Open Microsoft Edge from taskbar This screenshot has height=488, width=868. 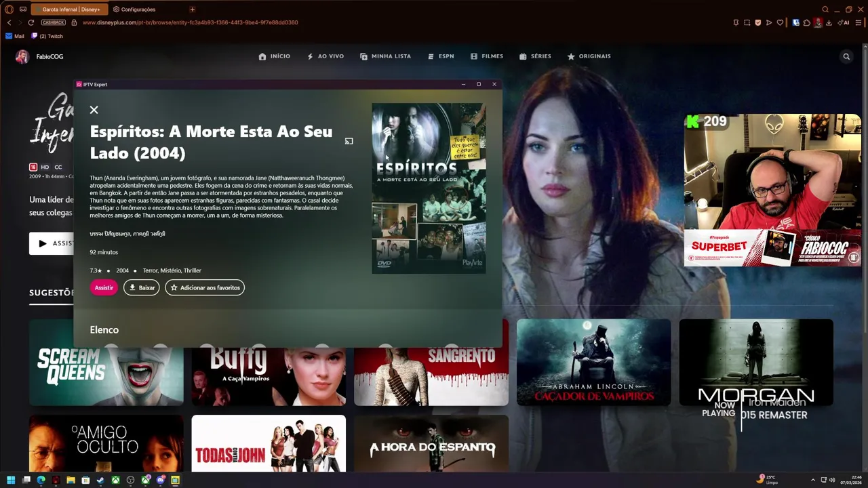(x=41, y=480)
